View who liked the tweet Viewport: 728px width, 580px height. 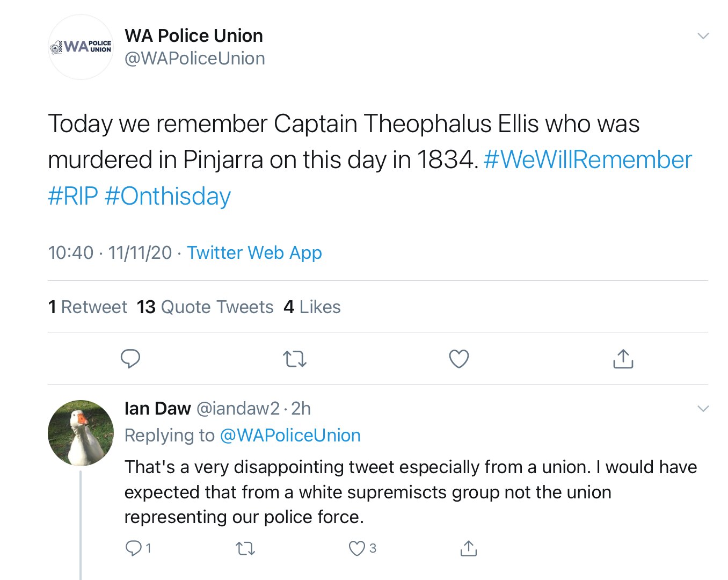click(312, 307)
